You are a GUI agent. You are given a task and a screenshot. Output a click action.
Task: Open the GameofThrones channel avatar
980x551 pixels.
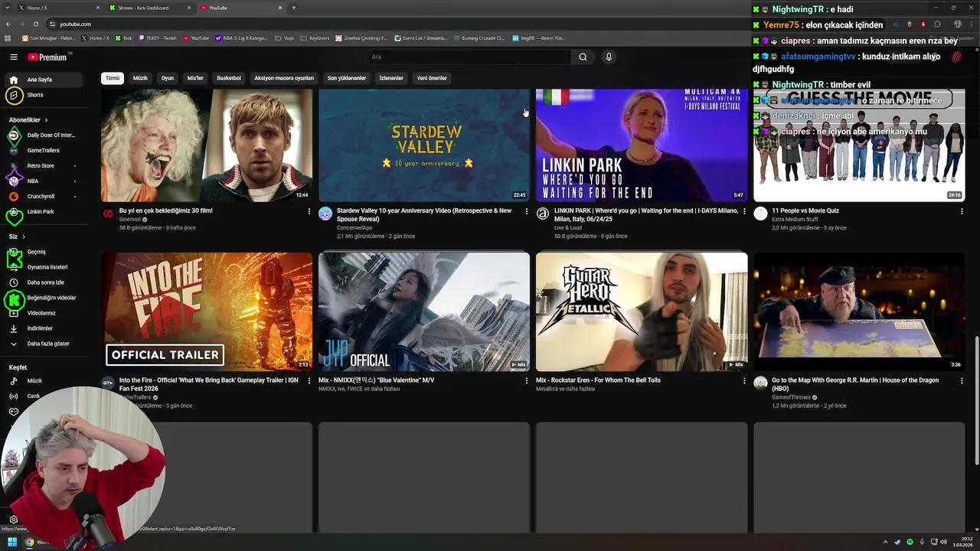tap(760, 383)
